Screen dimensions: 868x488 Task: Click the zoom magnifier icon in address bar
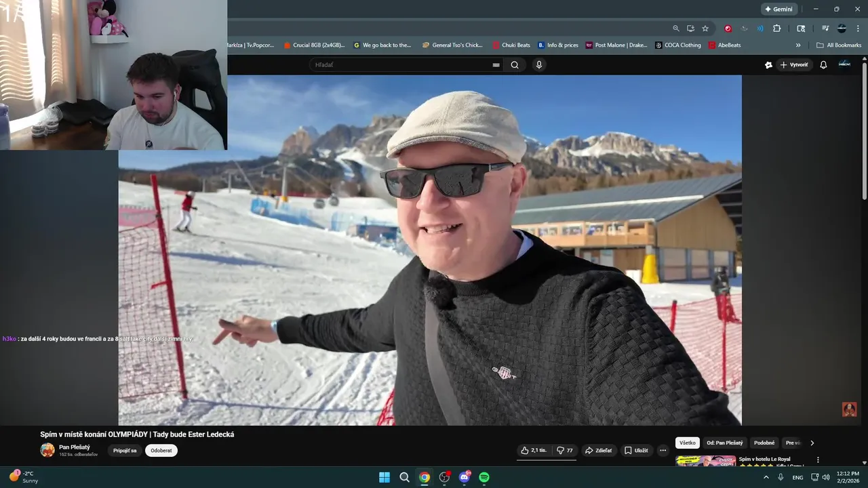(x=676, y=28)
